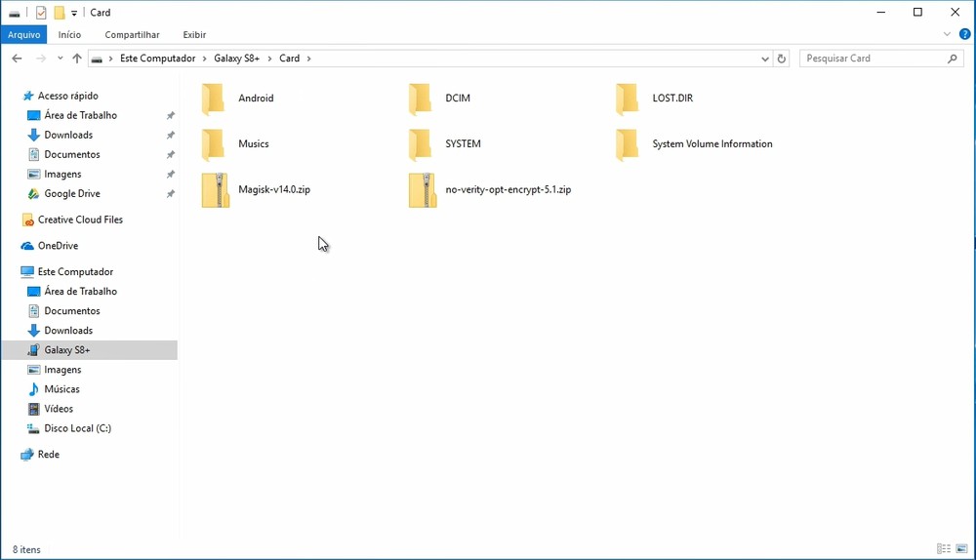
Task: Expand chevron before Este Computador breadcrumb
Action: [111, 59]
